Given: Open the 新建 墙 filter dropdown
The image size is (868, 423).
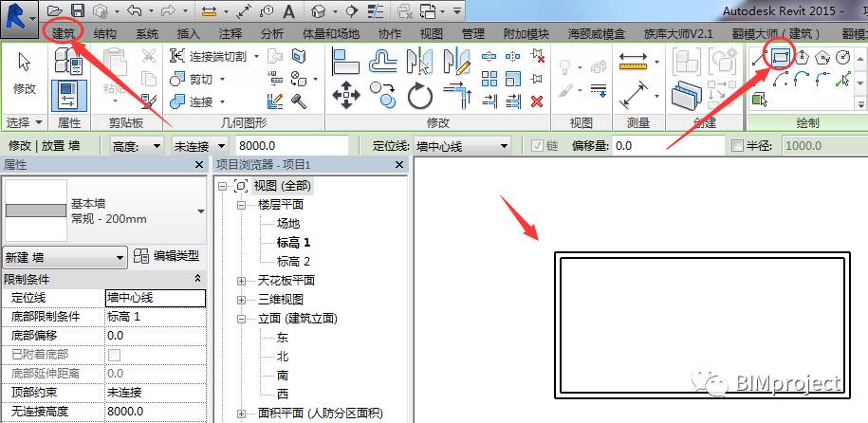Looking at the screenshot, I should [x=65, y=257].
